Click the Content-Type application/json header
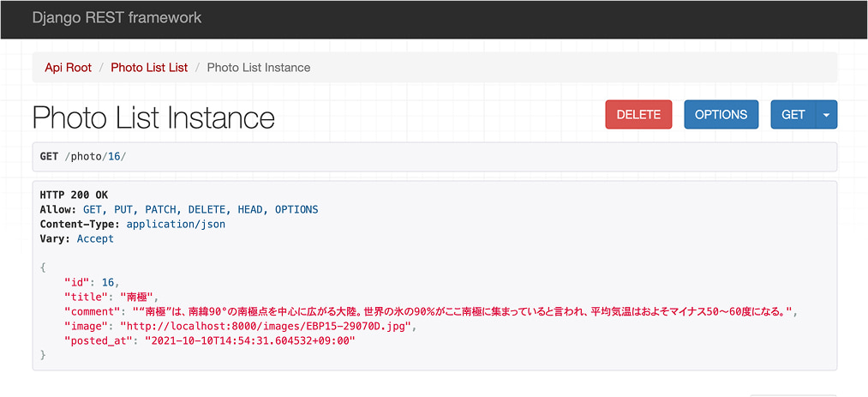868x397 pixels. [x=132, y=224]
